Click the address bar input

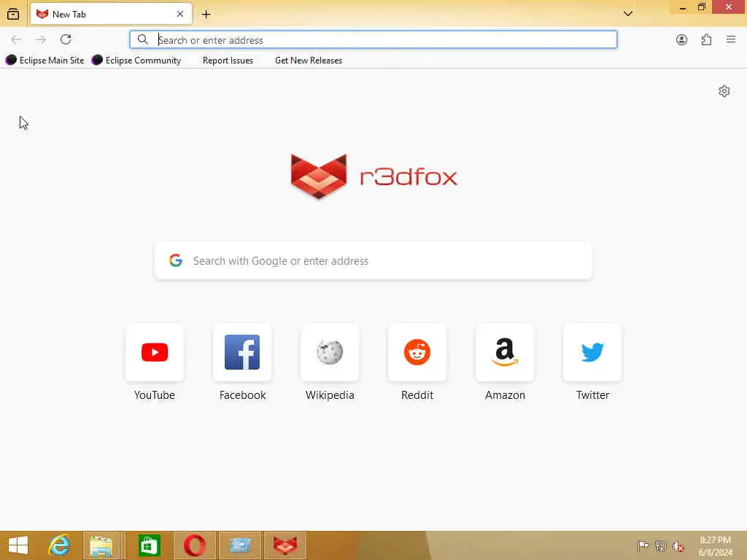373,39
